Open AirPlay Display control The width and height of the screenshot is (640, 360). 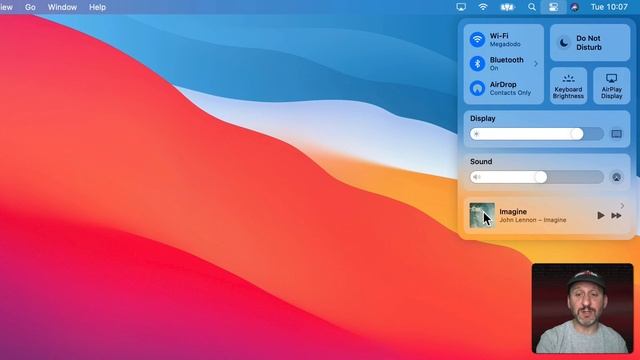(x=611, y=86)
